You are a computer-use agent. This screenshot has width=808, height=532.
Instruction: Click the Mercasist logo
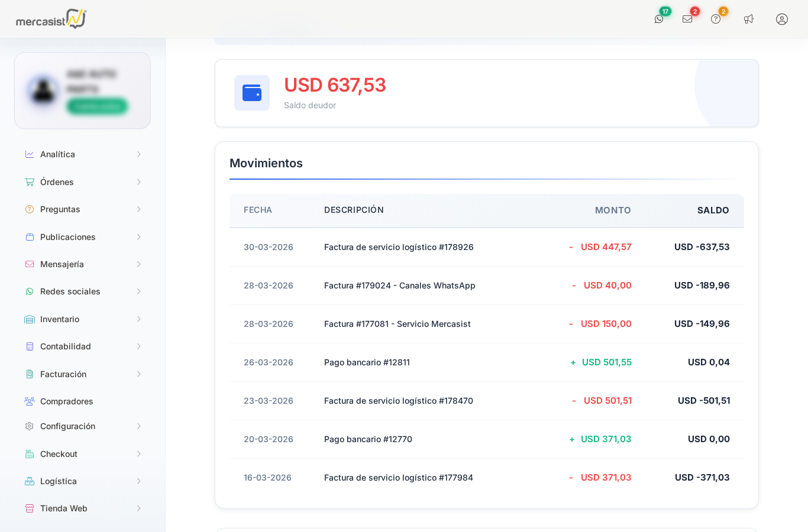point(51,19)
